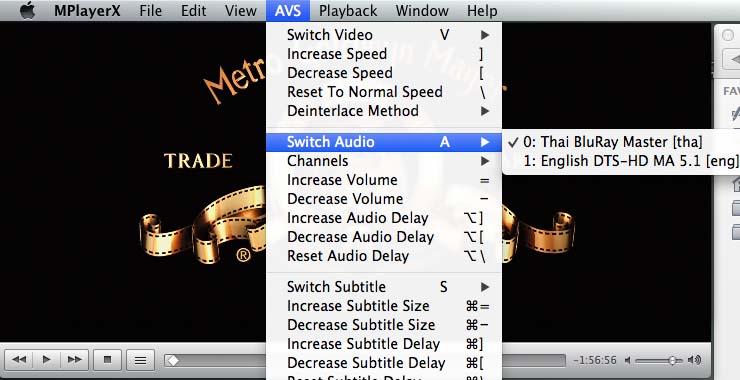740x380 pixels.
Task: Open the MPlayerX application menu
Action: click(87, 10)
